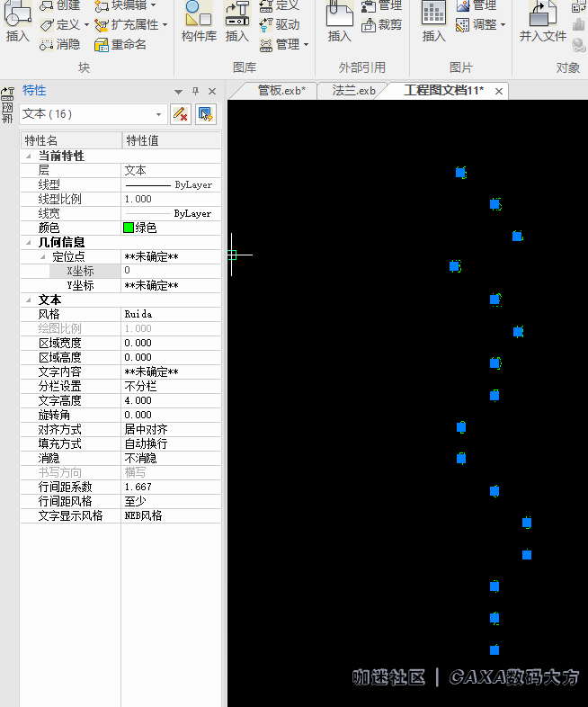Image resolution: width=588 pixels, height=707 pixels.
Task: Open the 文本 (16) object type dropdown
Action: pos(159,114)
